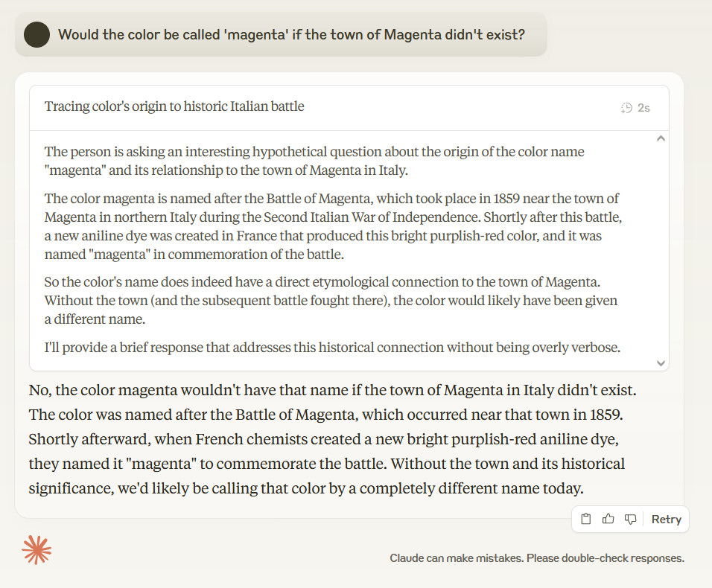This screenshot has height=588, width=712.
Task: Retry the response
Action: pyautogui.click(x=666, y=520)
